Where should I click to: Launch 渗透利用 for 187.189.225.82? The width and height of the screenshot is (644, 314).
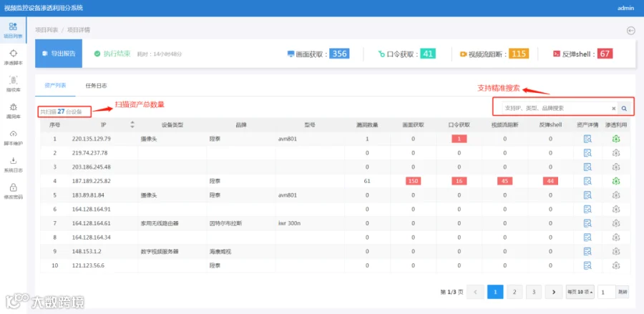click(x=615, y=181)
